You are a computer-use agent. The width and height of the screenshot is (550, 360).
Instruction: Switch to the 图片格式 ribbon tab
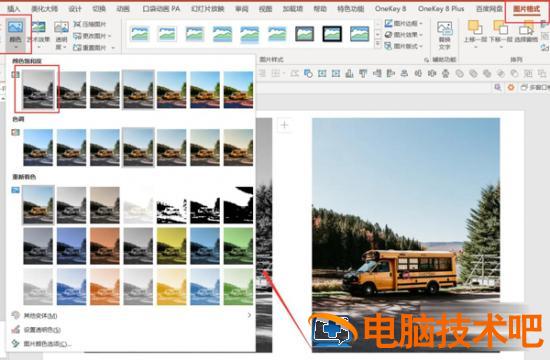pos(526,9)
